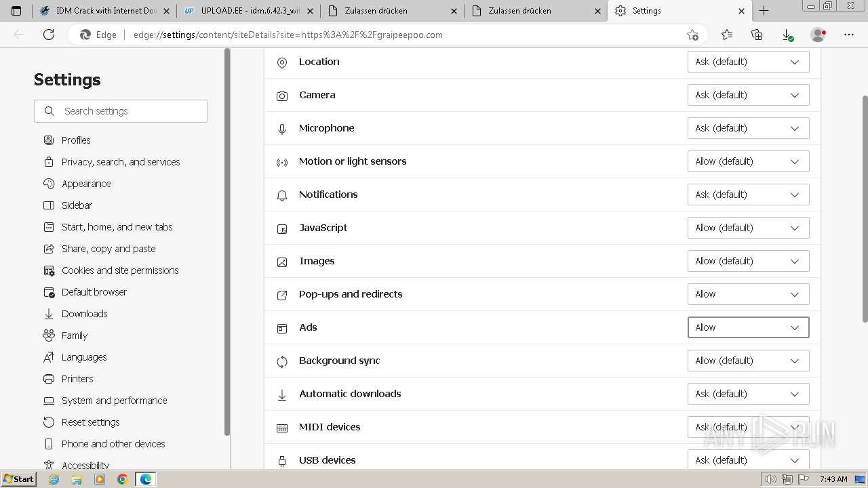
Task: Open System and performance settings
Action: (104, 401)
